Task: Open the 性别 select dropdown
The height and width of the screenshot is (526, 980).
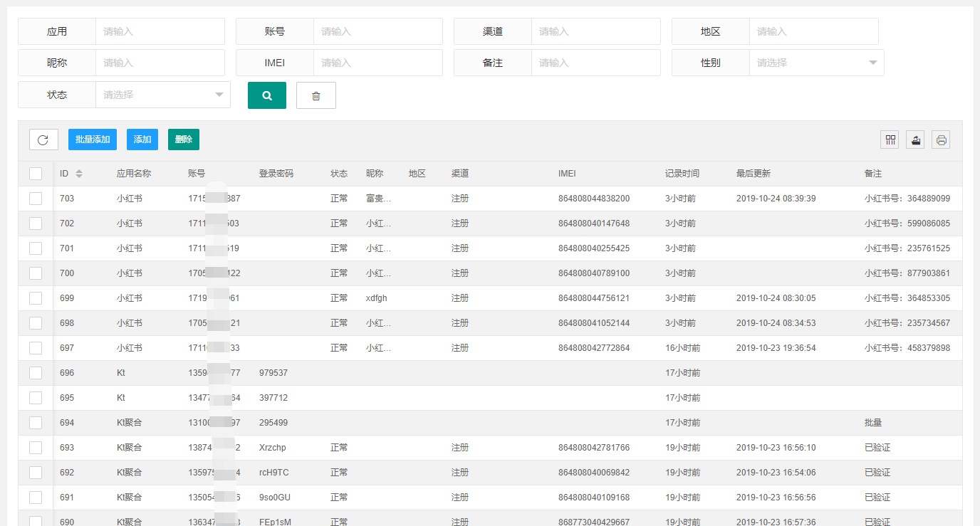Action: pos(817,63)
